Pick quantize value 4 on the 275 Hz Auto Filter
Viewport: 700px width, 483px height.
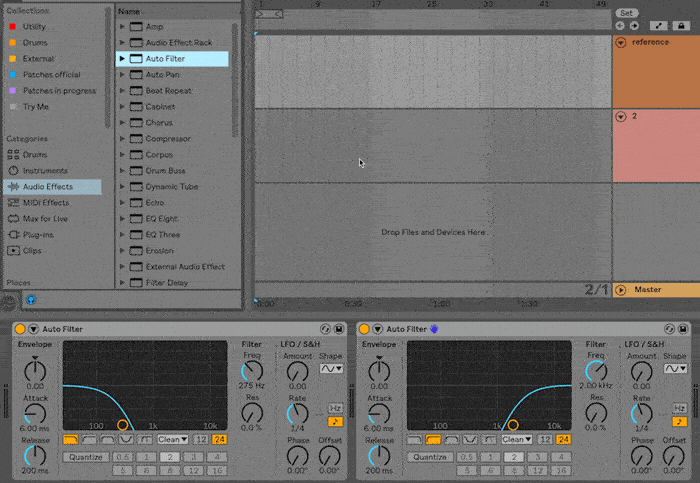point(217,457)
